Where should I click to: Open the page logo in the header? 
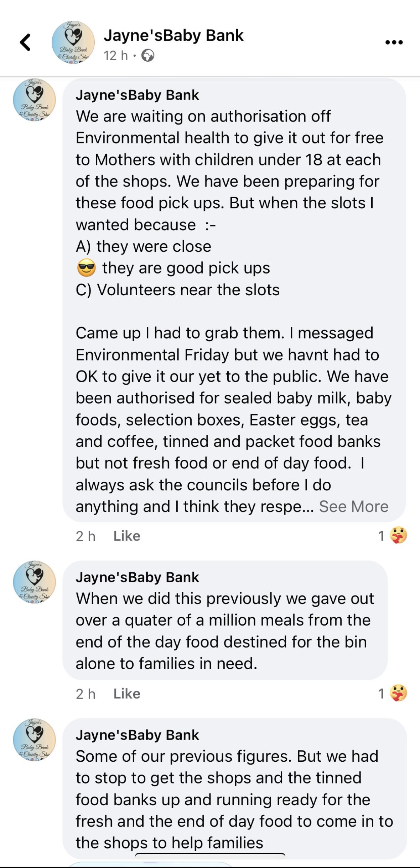pyautogui.click(x=73, y=42)
